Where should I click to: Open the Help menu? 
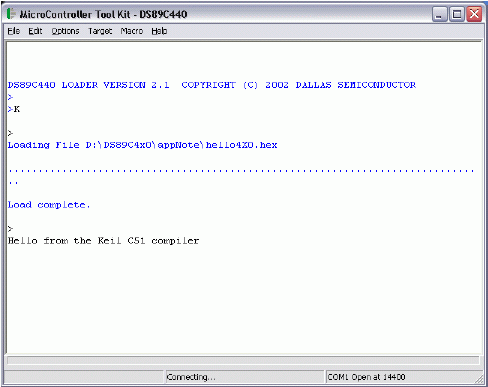[x=159, y=31]
